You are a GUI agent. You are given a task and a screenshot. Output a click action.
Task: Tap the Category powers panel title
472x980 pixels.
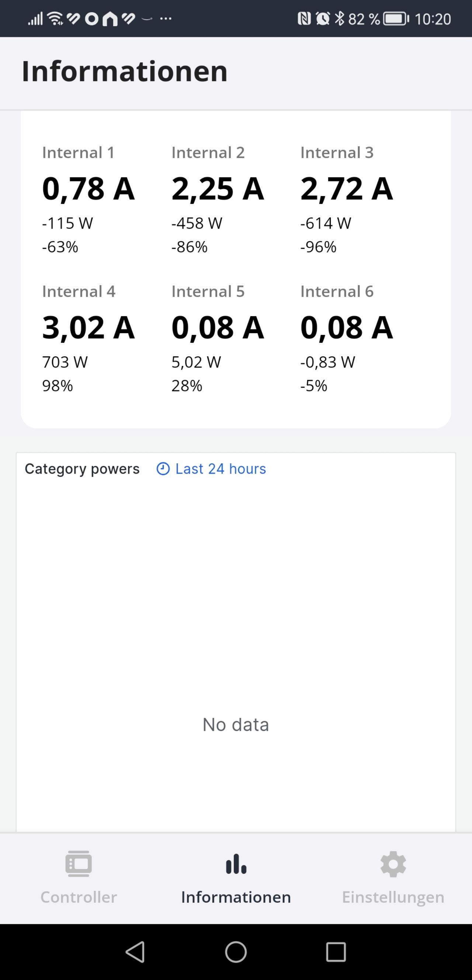[x=82, y=469]
